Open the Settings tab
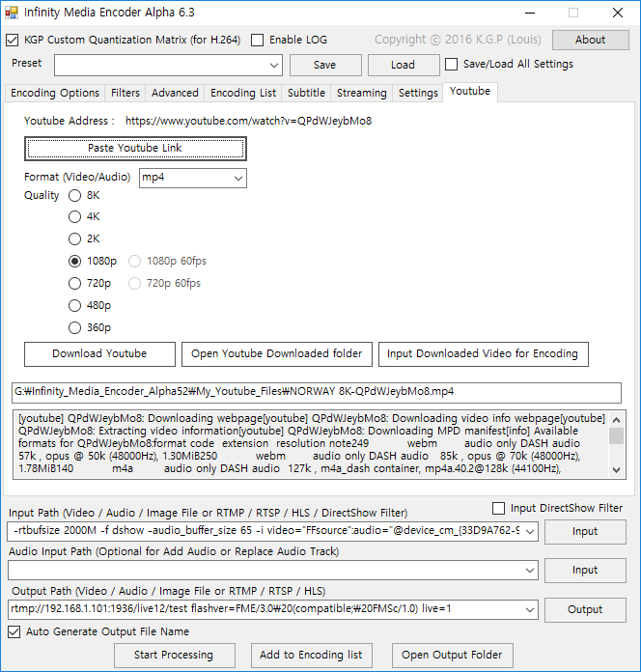641x672 pixels. click(418, 93)
